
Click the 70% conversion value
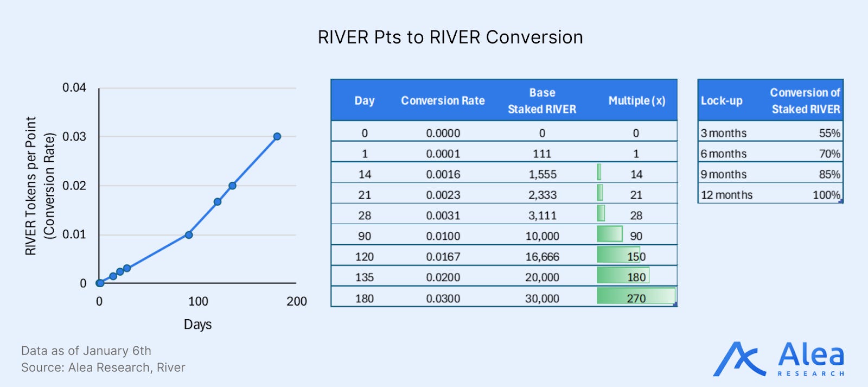point(829,154)
